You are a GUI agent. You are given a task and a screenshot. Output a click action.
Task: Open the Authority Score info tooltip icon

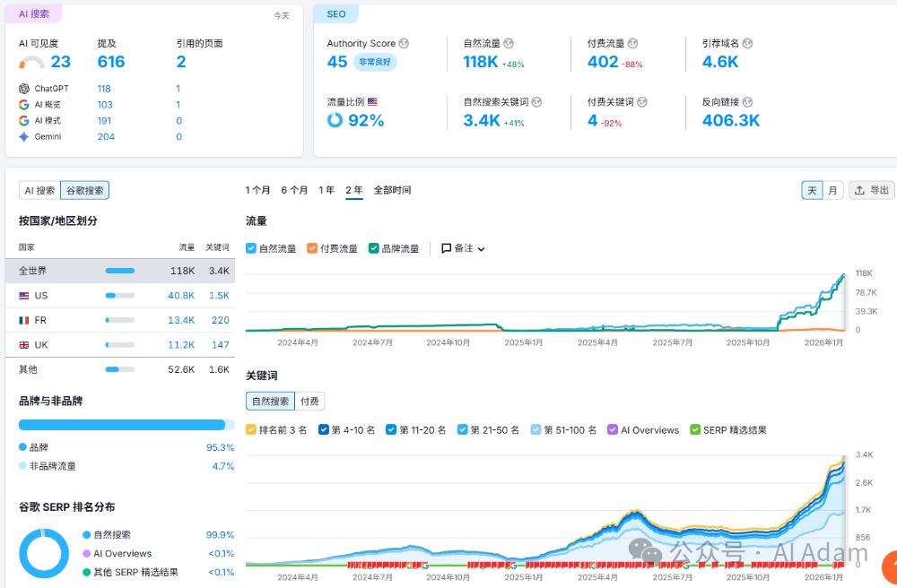coord(405,43)
